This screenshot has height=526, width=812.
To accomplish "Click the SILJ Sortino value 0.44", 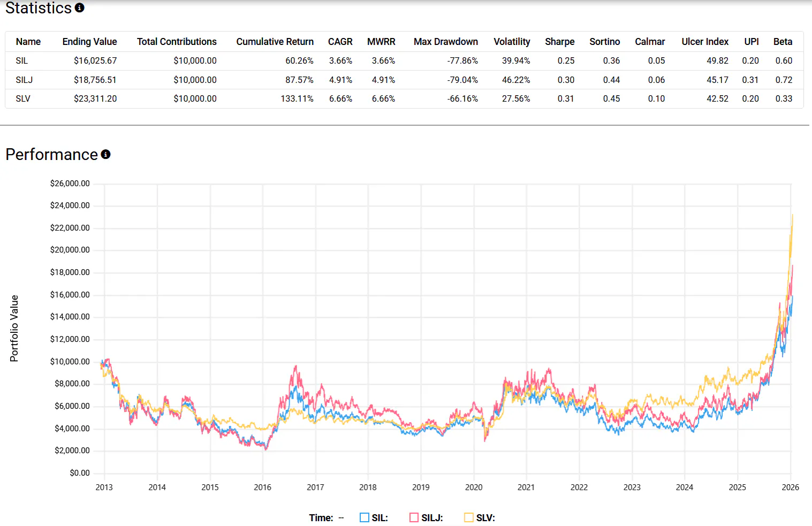I will click(x=611, y=80).
